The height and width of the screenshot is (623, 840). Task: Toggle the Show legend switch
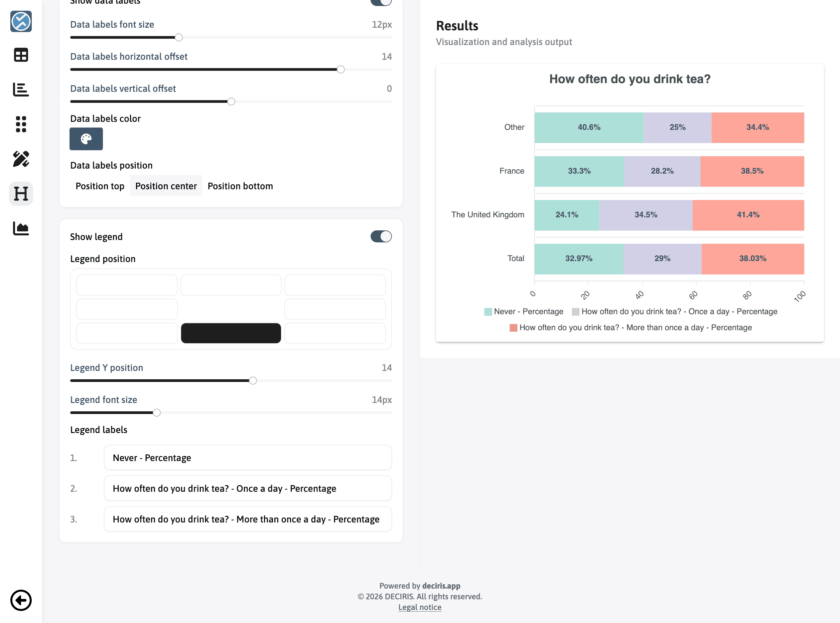pyautogui.click(x=381, y=236)
